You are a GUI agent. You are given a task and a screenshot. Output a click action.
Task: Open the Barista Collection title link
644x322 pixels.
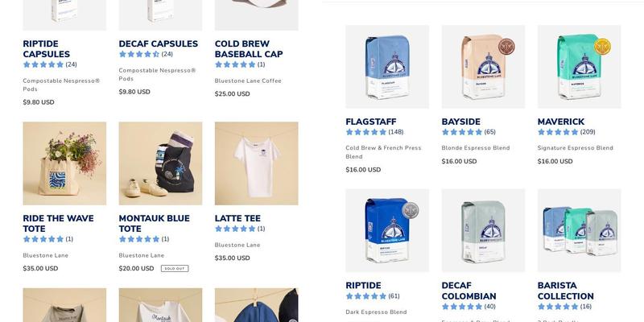coord(565,291)
